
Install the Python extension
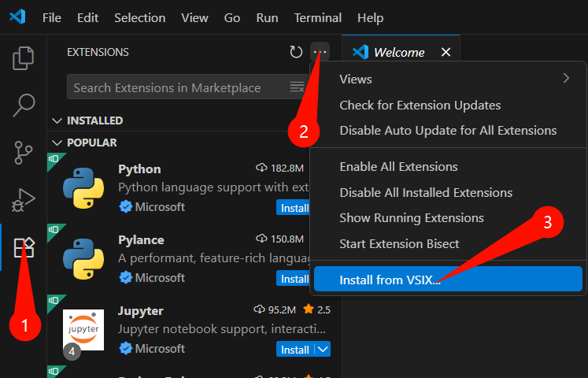(x=294, y=208)
